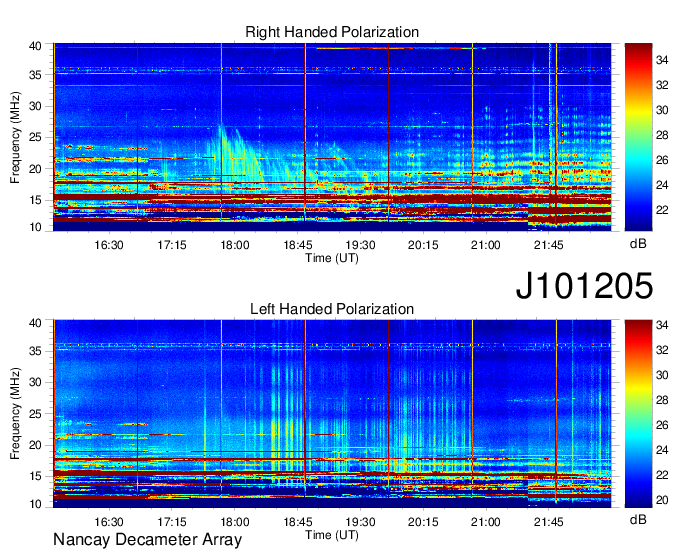Screen dimensions: 680x552
Task: Click the 21:45 time tick under Left Handed plot
Action: [x=549, y=522]
